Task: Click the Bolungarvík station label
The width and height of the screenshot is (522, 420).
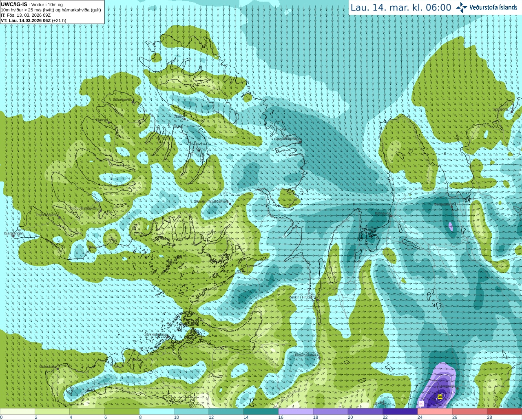Action: point(123,99)
